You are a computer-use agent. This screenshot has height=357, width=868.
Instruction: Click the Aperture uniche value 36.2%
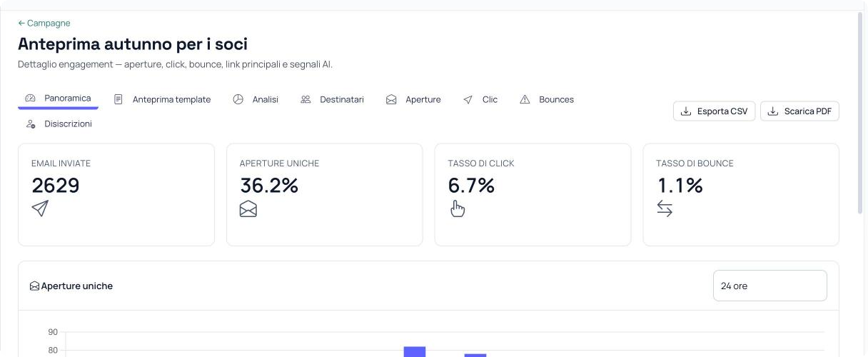click(x=269, y=186)
